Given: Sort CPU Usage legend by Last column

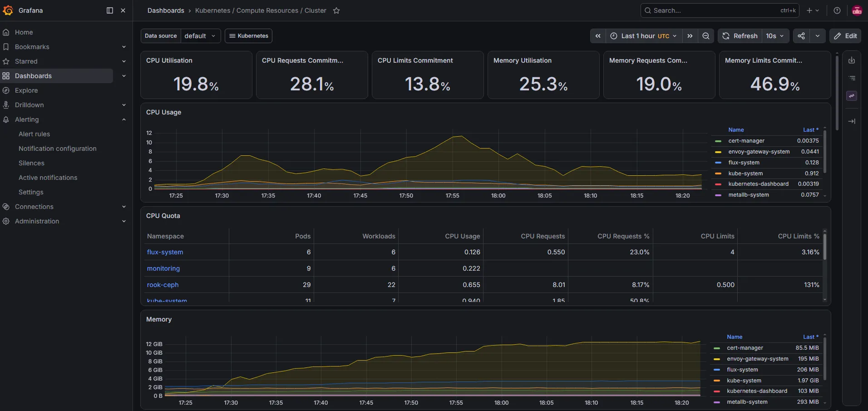Looking at the screenshot, I should pos(811,130).
